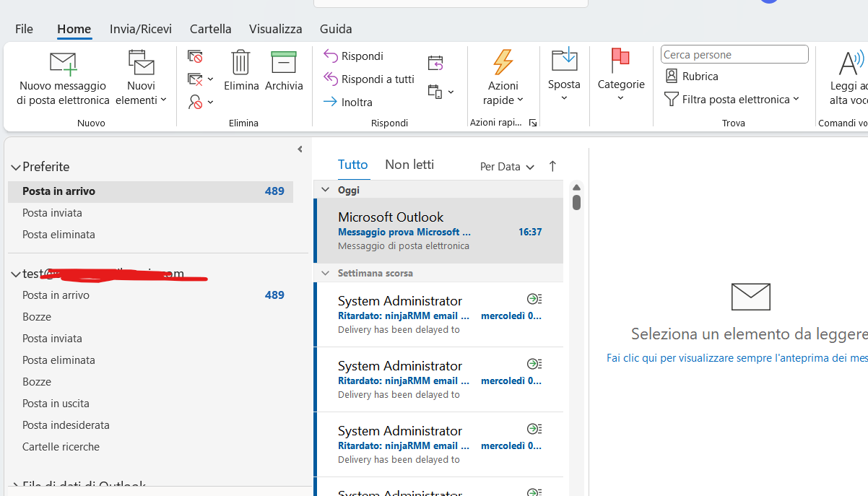This screenshot has height=496, width=868.
Task: Open the more reply options dropdown
Action: [x=440, y=92]
